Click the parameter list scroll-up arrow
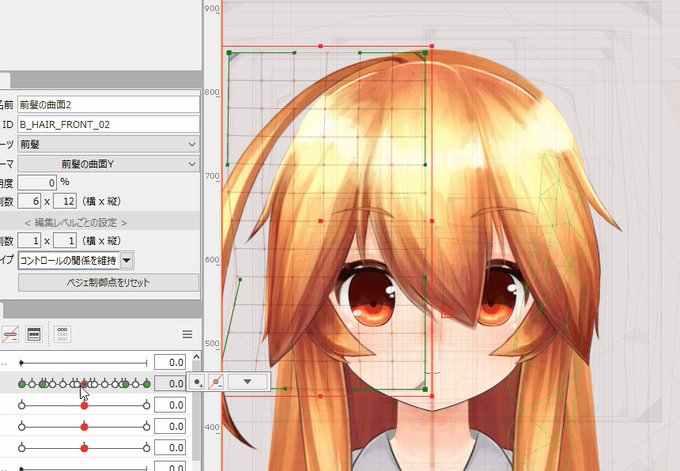680x471 pixels. (x=196, y=357)
